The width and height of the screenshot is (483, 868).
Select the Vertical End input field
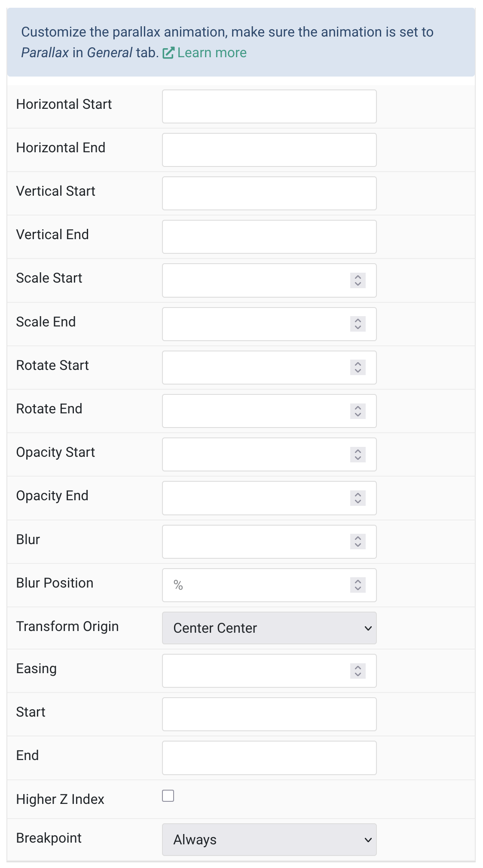point(269,237)
